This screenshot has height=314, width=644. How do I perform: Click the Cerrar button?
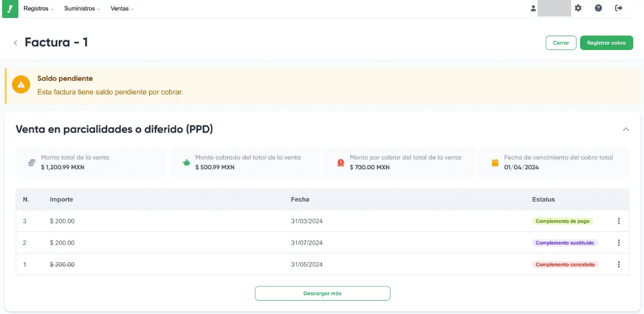(x=561, y=43)
